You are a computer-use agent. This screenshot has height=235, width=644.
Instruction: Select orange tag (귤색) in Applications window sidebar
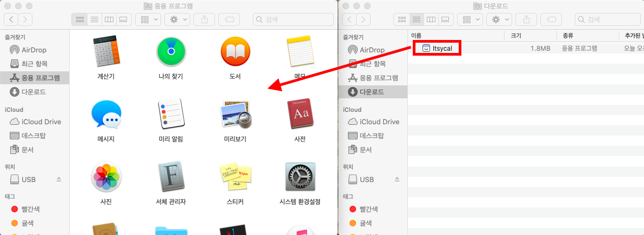[x=35, y=223]
